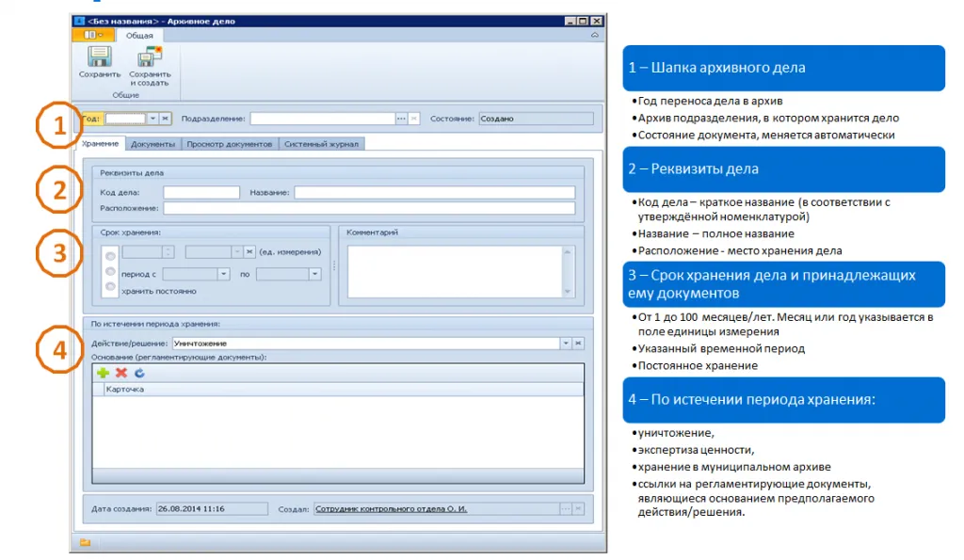Choose 'хранить постоянно' radio option

tap(110, 286)
